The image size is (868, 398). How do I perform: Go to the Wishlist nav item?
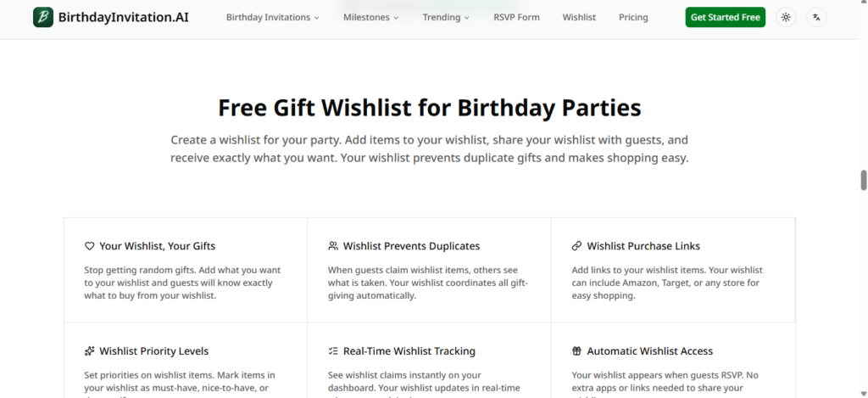pyautogui.click(x=579, y=17)
